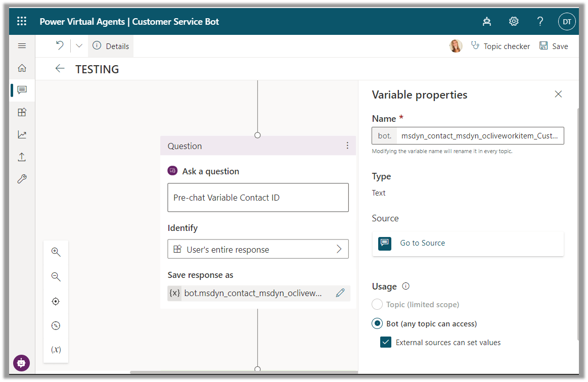This screenshot has height=382, width=588.
Task: Click Go to Source link
Action: [423, 243]
